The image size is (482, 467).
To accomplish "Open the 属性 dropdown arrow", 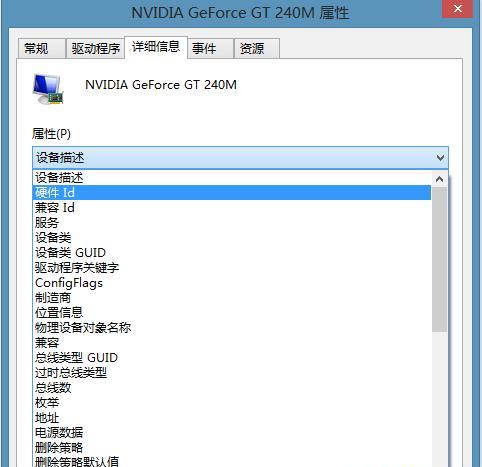I will point(440,158).
